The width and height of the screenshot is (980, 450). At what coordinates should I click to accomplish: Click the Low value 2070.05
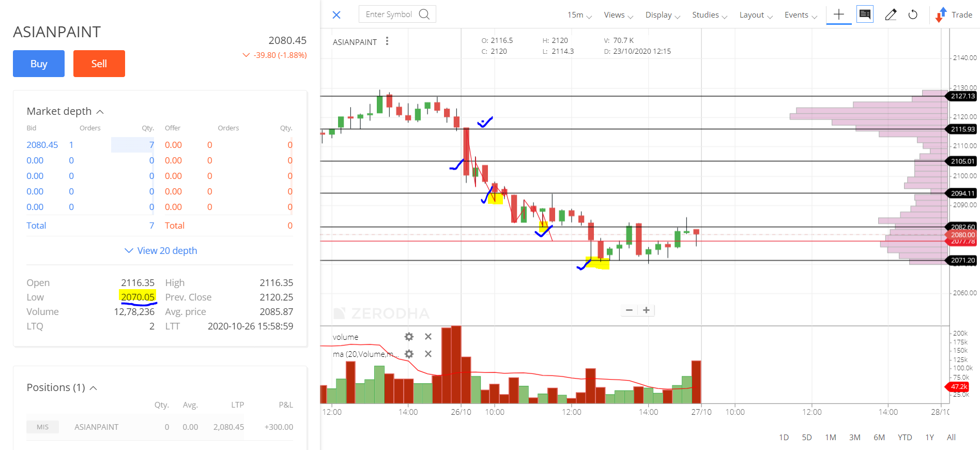click(137, 297)
